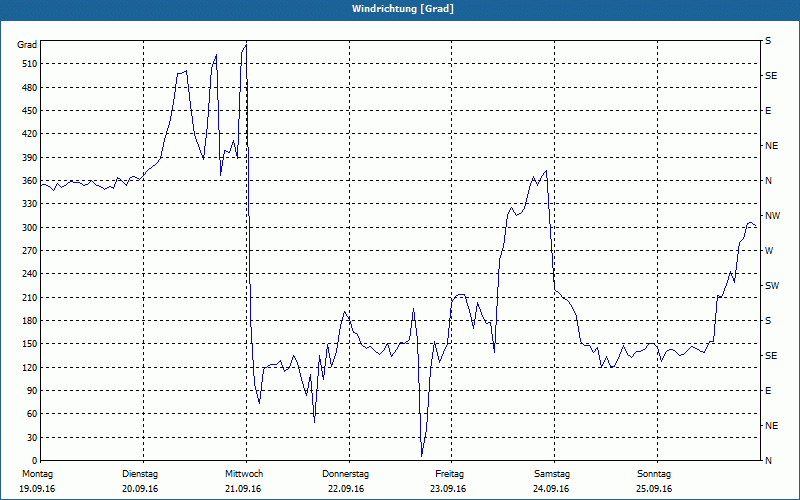
Task: Click the 'Montag' day label
Action: [37, 474]
